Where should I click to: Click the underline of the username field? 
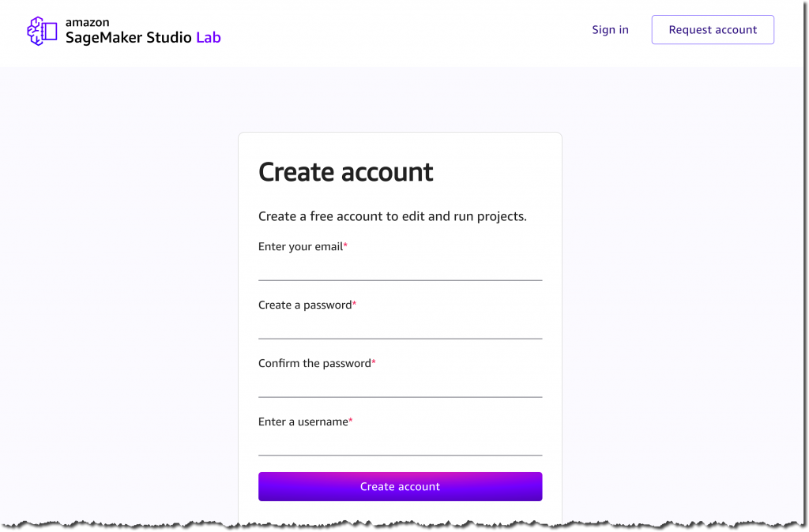pyautogui.click(x=400, y=455)
